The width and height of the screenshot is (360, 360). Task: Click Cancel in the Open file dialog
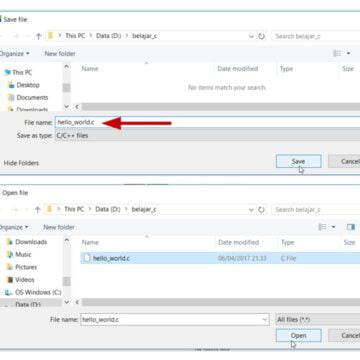345,335
